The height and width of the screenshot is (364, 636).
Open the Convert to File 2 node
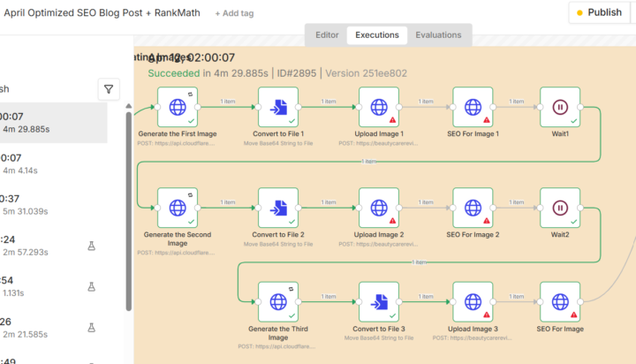(x=278, y=208)
